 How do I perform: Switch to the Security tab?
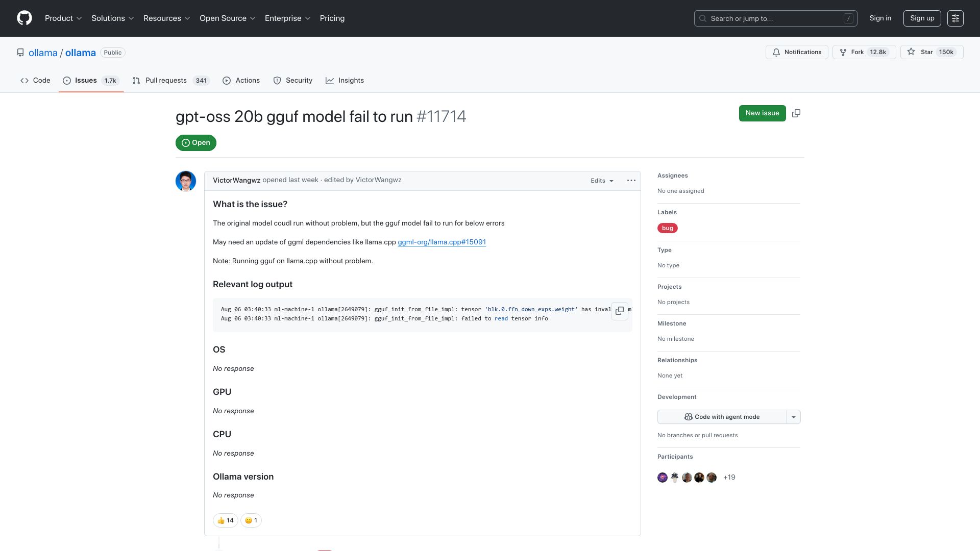coord(293,81)
